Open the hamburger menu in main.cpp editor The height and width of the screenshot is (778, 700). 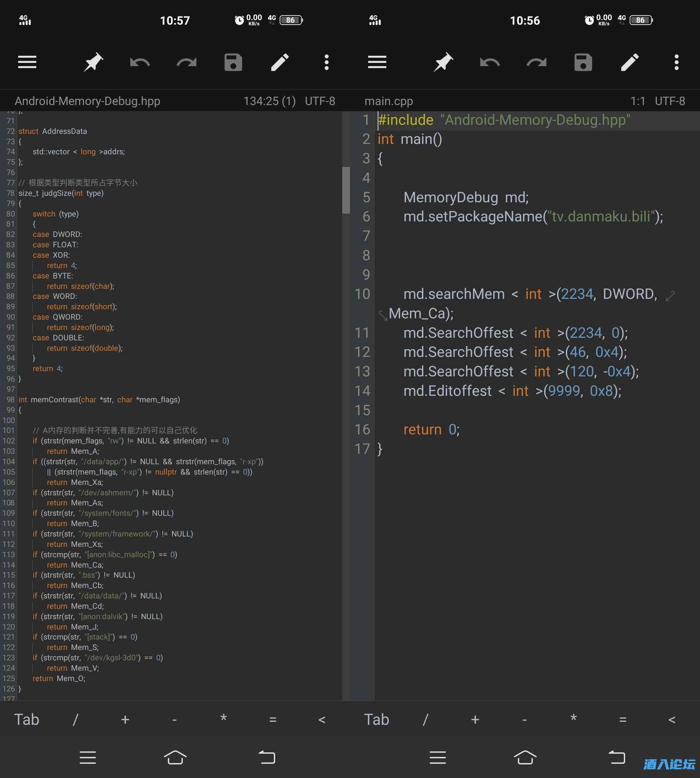click(377, 62)
